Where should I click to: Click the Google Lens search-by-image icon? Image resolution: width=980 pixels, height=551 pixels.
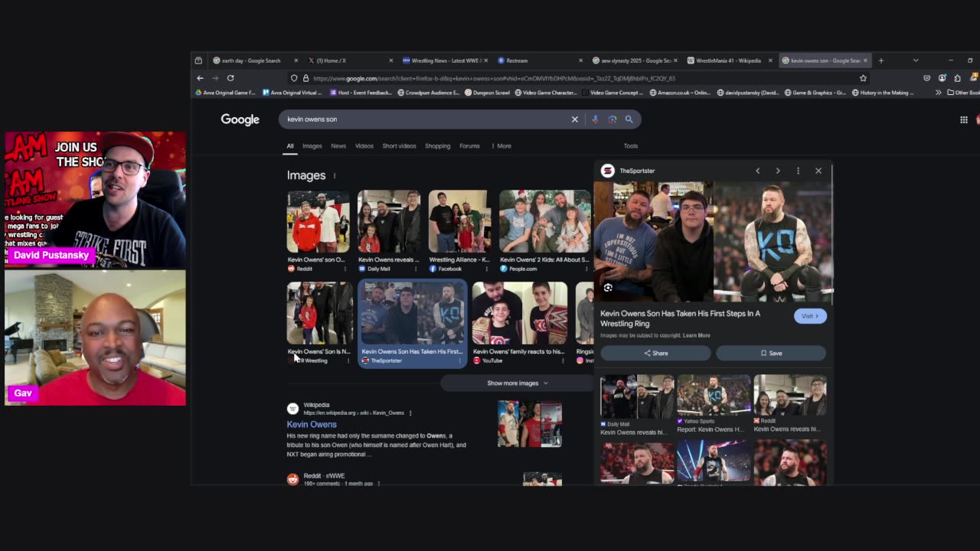[612, 119]
